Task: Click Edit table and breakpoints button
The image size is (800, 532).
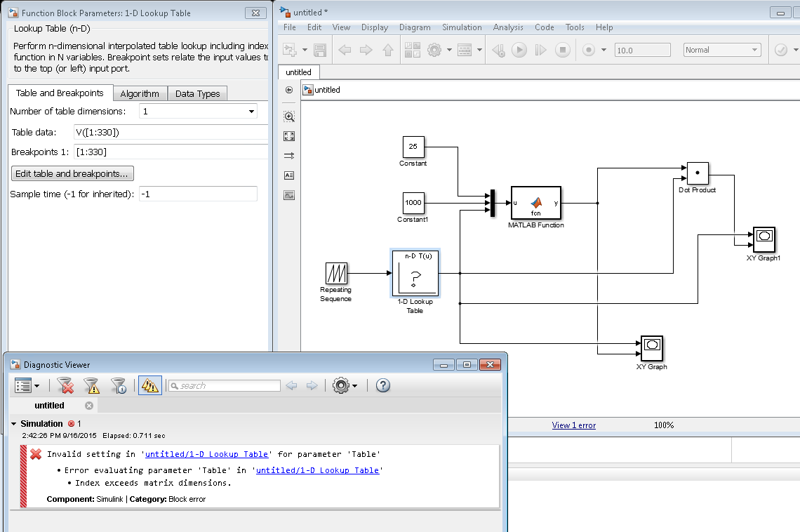Action: [72, 173]
